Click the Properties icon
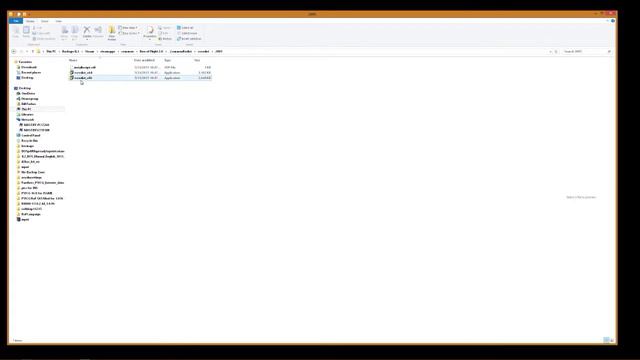 [150, 32]
